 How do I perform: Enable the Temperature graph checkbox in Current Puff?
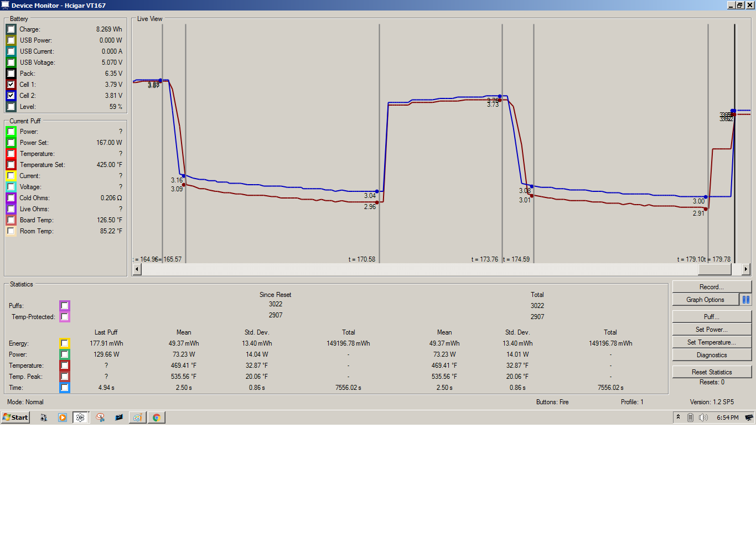click(x=11, y=154)
